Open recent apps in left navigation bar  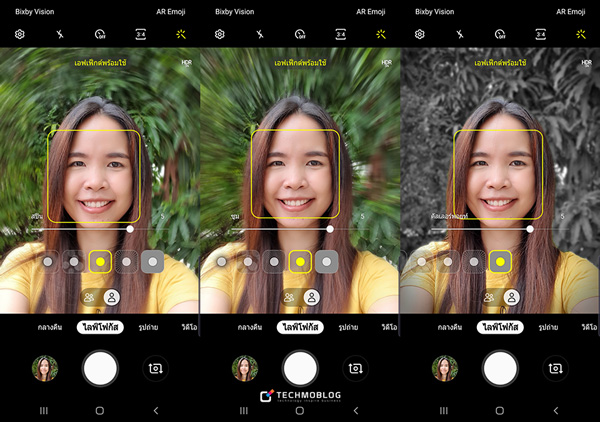point(43,410)
